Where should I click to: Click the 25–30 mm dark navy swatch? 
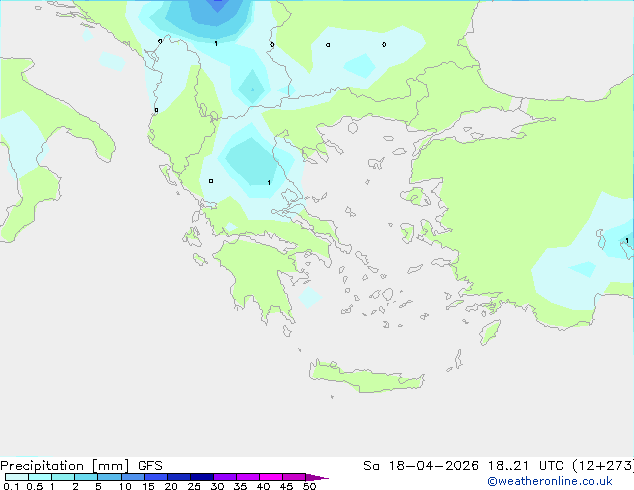pos(202,477)
